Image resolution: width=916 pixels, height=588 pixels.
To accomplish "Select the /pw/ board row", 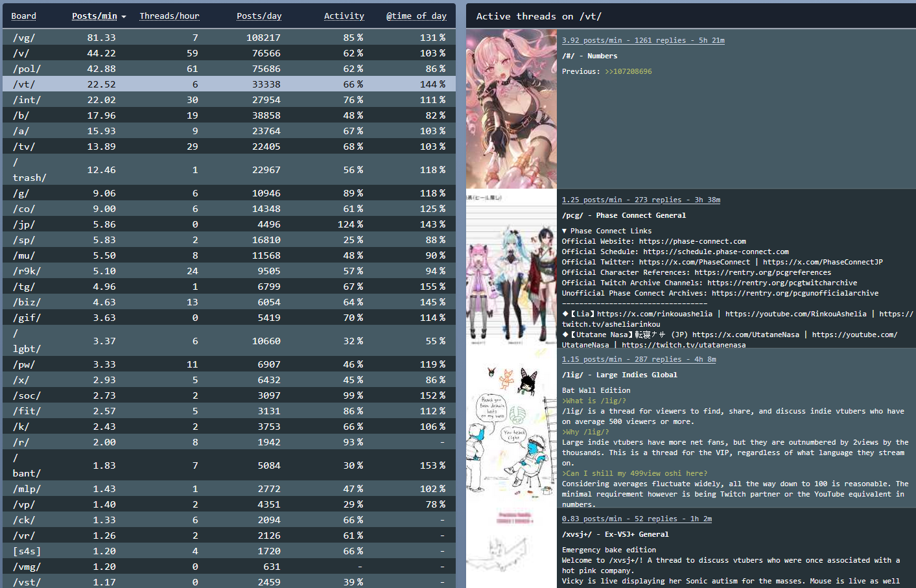I will coord(229,364).
